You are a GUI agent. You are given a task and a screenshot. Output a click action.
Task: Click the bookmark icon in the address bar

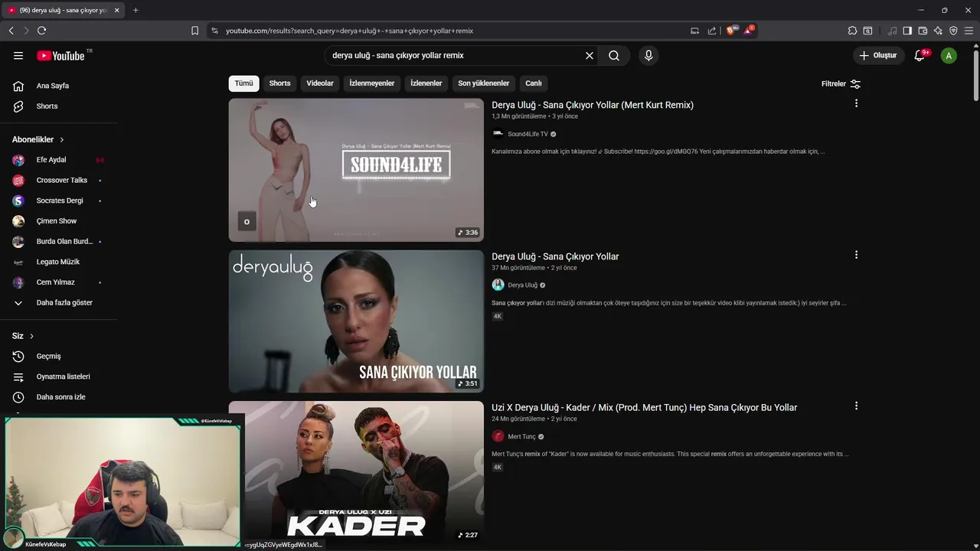coord(194,31)
